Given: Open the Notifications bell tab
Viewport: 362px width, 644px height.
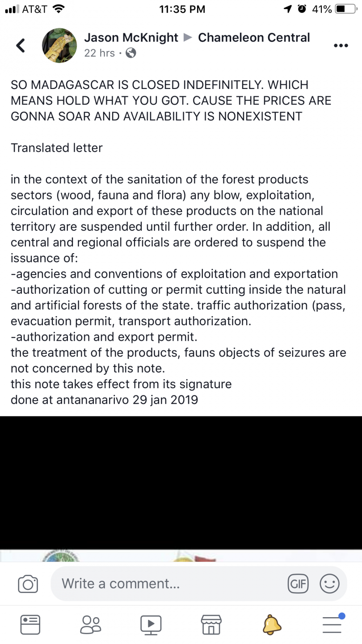Looking at the screenshot, I should coord(272,624).
